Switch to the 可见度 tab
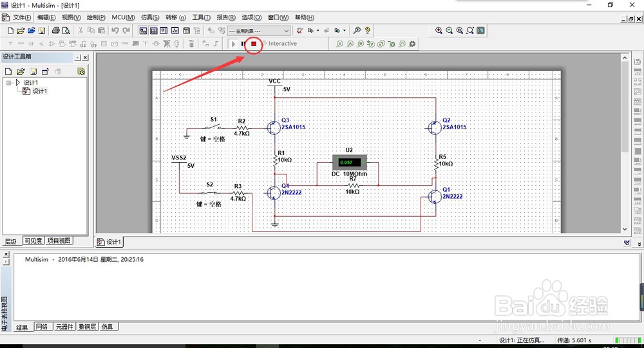 [x=33, y=241]
